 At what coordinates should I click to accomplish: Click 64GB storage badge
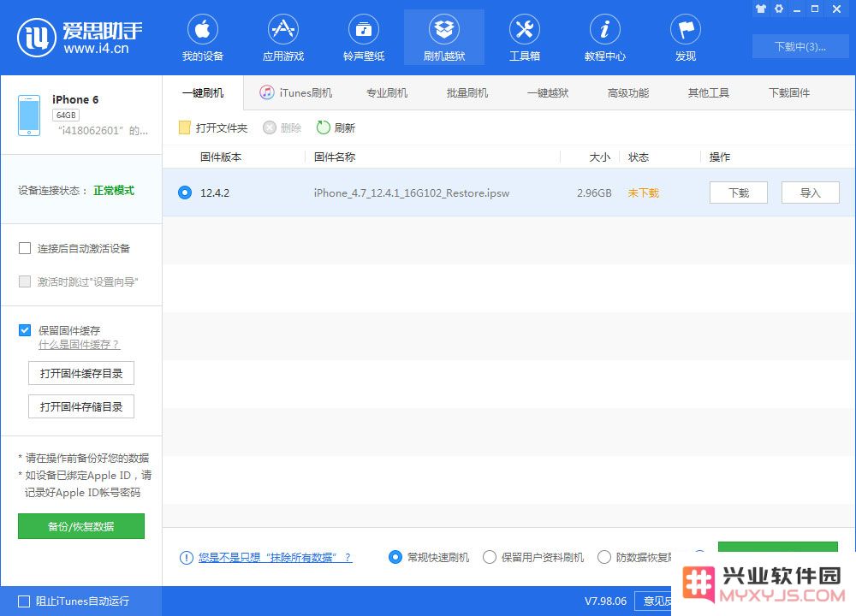[66, 115]
